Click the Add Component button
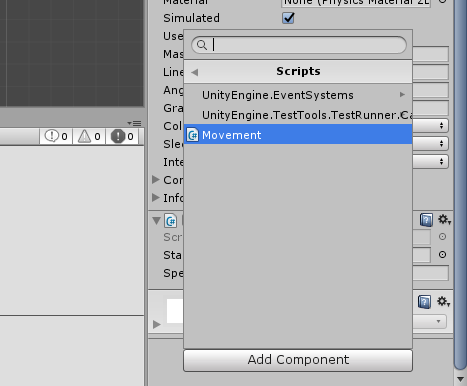This screenshot has width=467, height=386. (298, 360)
